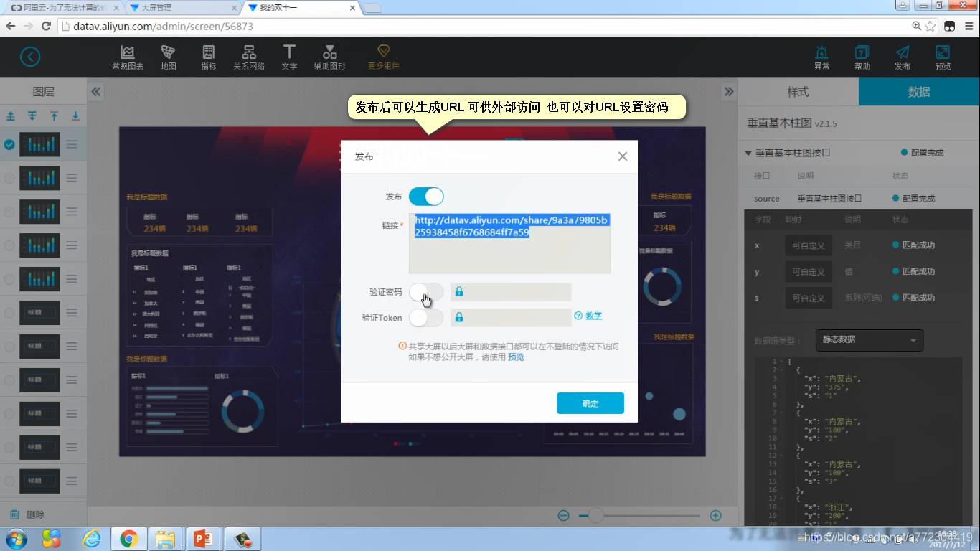
Task: Switch to the 数据 tab
Action: point(919,92)
